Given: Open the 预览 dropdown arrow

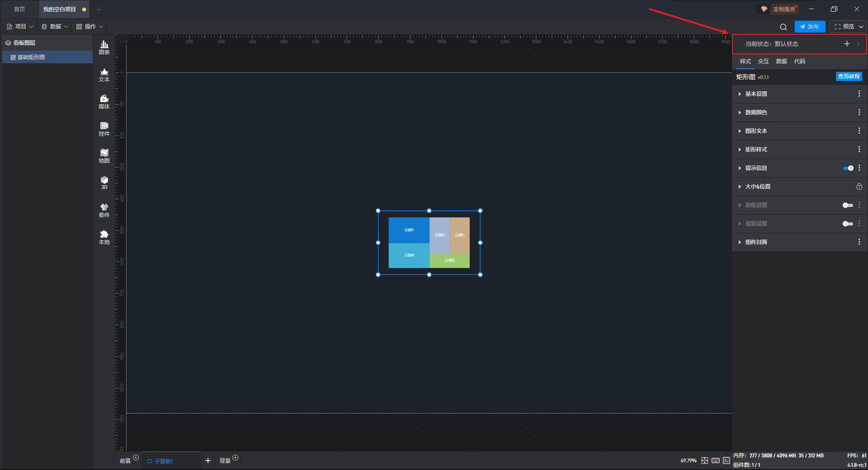Looking at the screenshot, I should point(861,27).
